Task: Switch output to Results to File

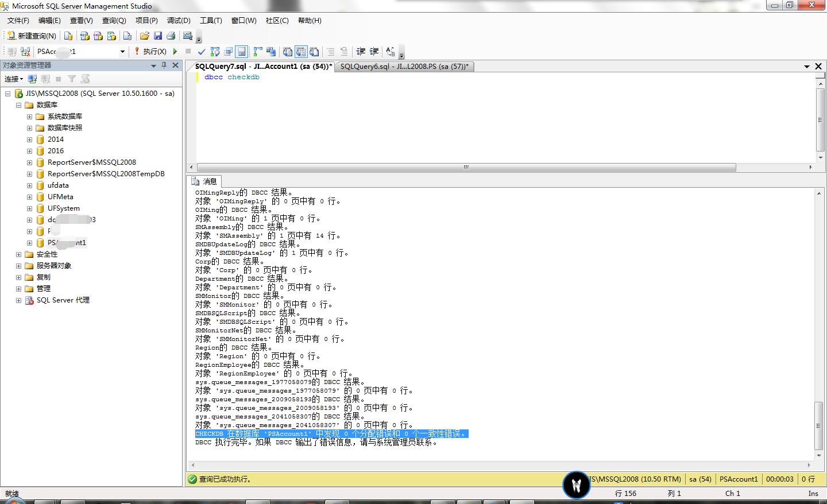Action: point(314,52)
